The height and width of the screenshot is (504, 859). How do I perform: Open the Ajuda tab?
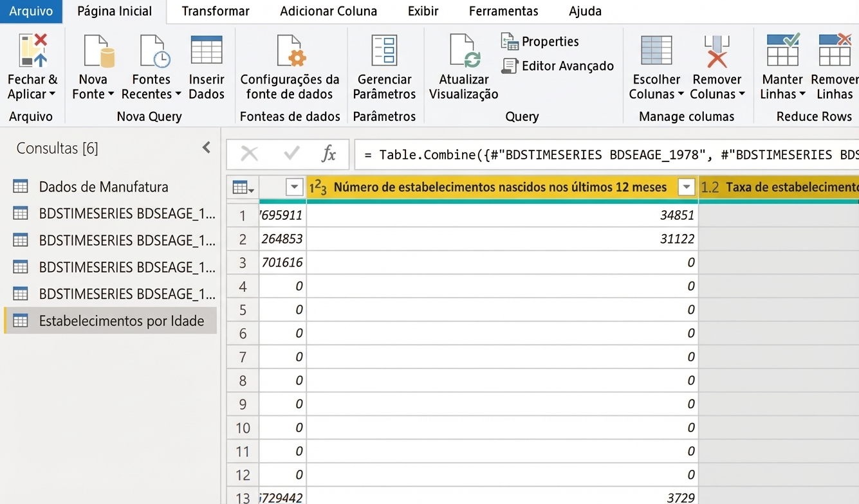586,12
